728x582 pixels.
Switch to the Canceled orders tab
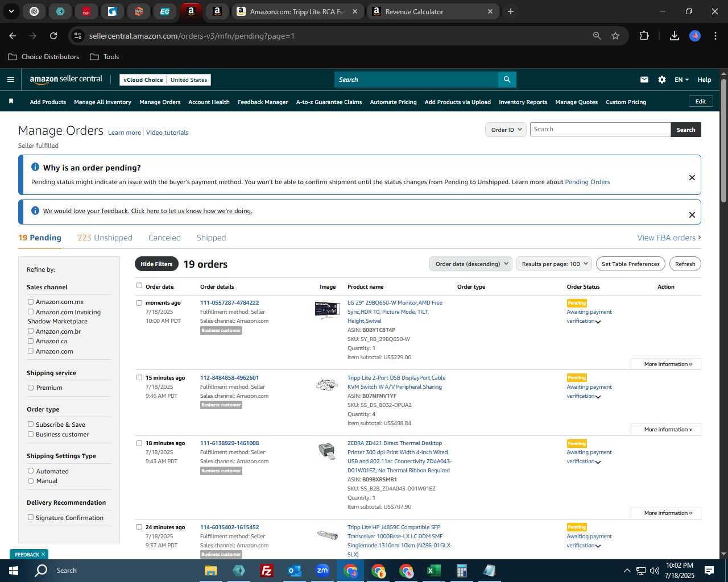[x=164, y=238]
